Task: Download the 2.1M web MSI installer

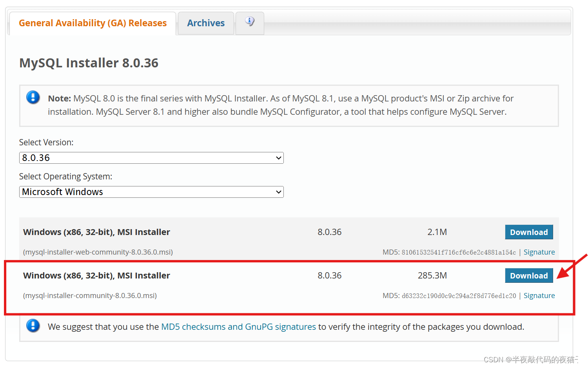Action: pyautogui.click(x=529, y=232)
